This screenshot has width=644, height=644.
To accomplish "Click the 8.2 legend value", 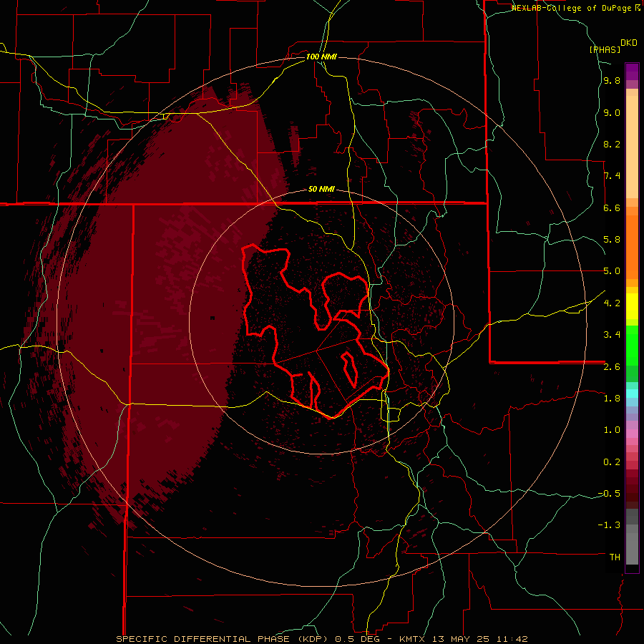I will (612, 145).
